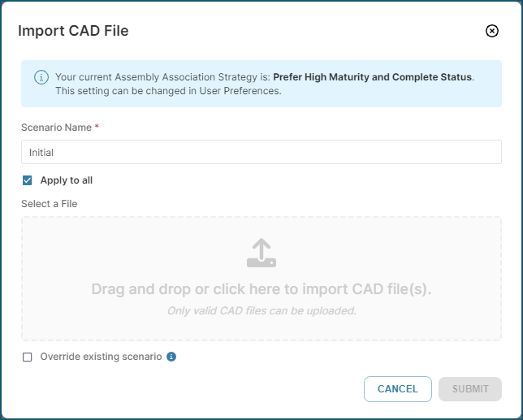This screenshot has height=420, width=523.
Task: Click the Scenario Name field label
Action: (56, 128)
